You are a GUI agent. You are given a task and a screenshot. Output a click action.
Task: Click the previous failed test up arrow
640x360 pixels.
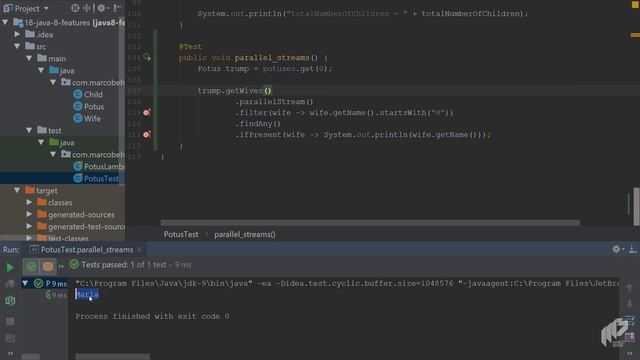pyautogui.click(x=629, y=288)
